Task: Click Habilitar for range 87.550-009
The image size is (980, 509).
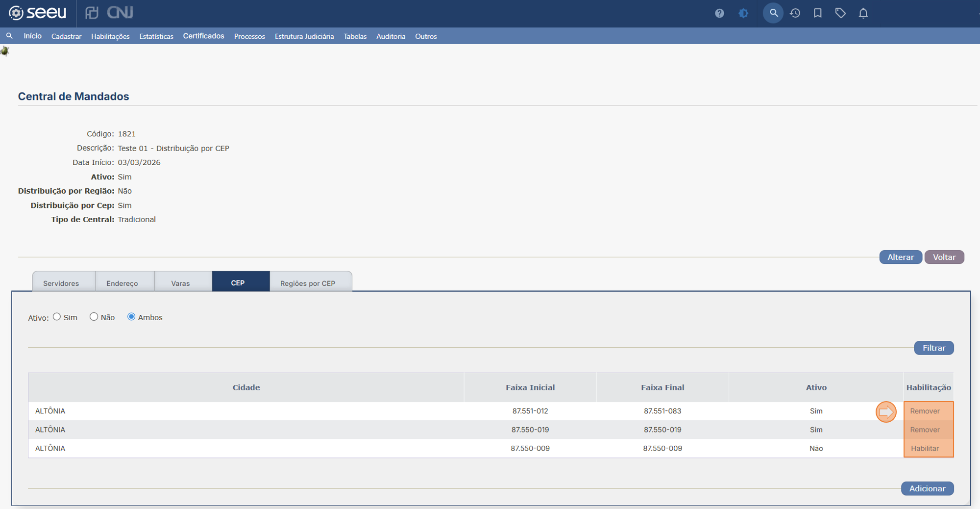Action: tap(925, 448)
